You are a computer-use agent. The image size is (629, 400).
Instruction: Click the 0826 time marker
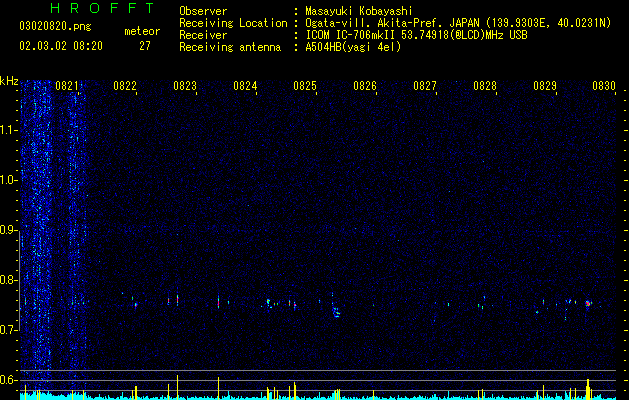pos(365,86)
